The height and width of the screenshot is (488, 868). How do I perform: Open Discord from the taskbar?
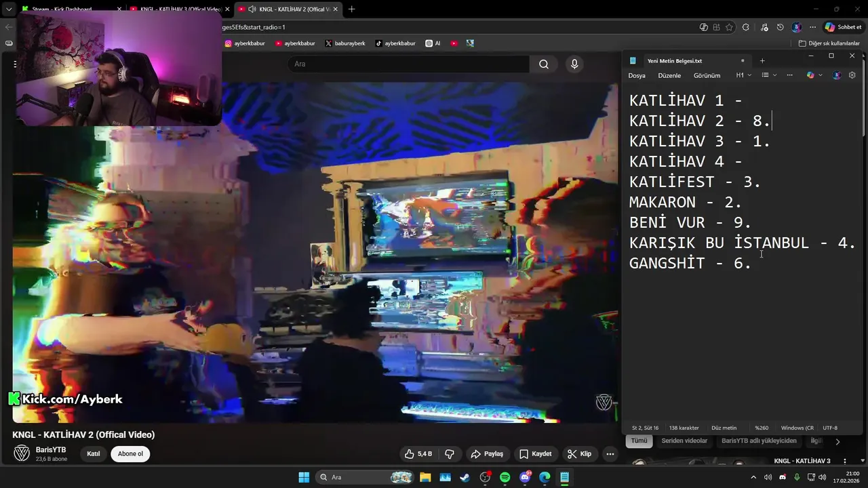[525, 477]
